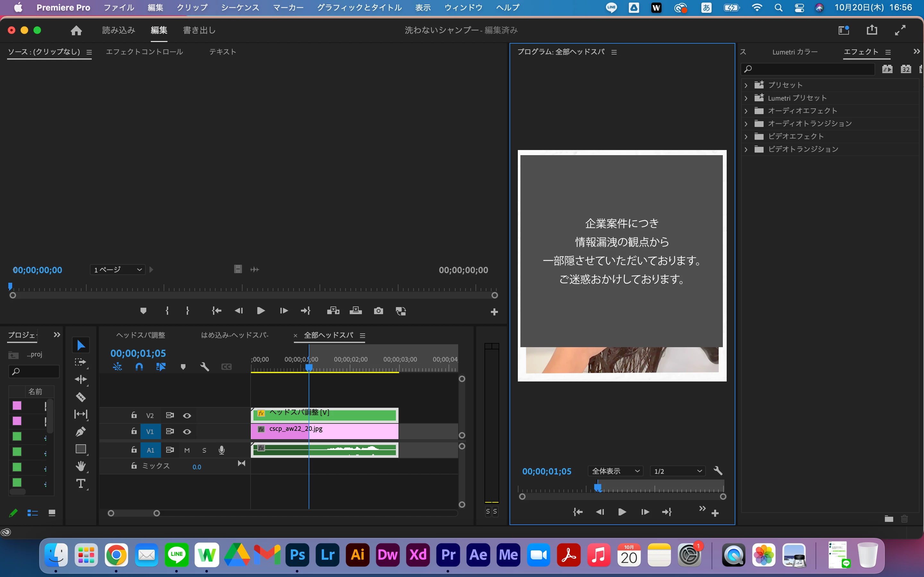Hide the V2 track output
Image resolution: width=924 pixels, height=577 pixels.
point(187,415)
